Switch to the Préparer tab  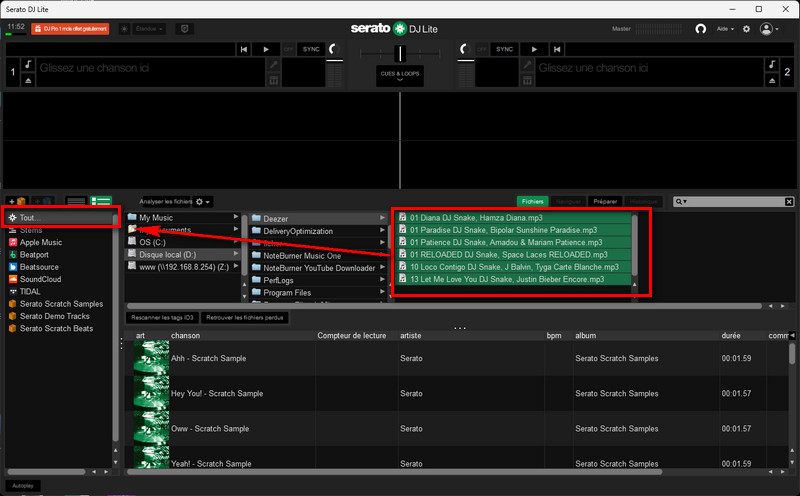pyautogui.click(x=605, y=202)
